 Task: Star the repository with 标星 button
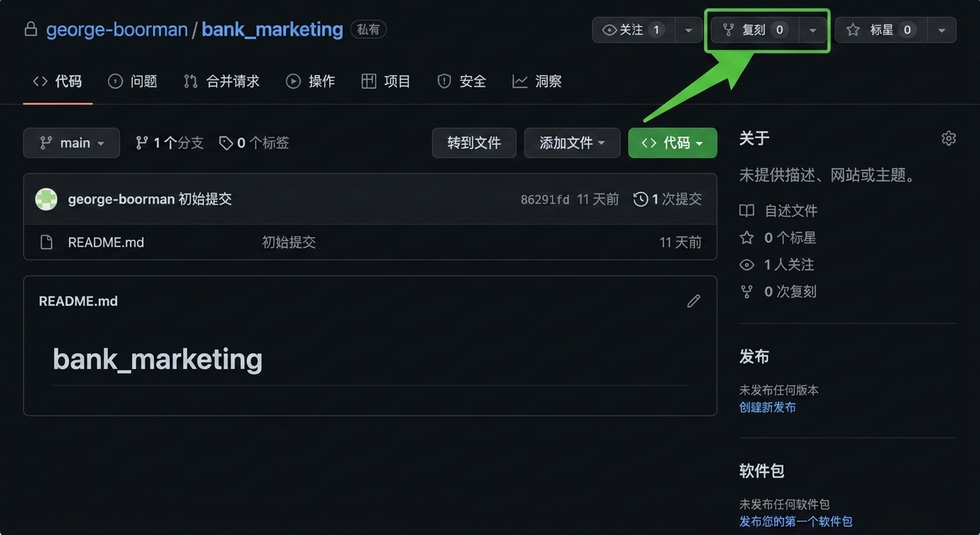tap(881, 30)
